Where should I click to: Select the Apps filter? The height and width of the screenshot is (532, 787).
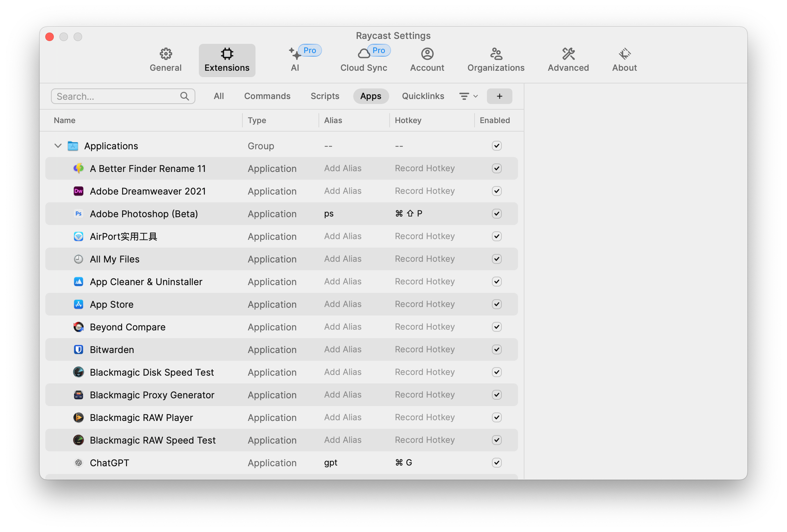(371, 96)
